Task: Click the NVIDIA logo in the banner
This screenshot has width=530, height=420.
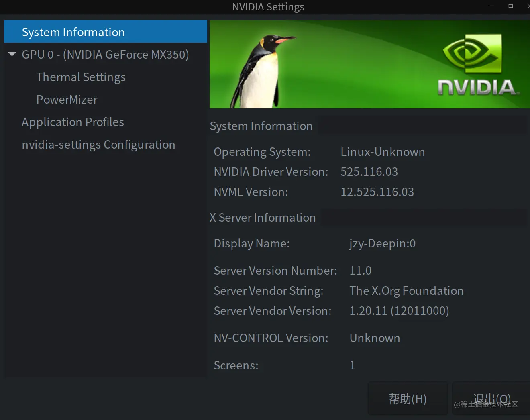Action: [x=478, y=64]
